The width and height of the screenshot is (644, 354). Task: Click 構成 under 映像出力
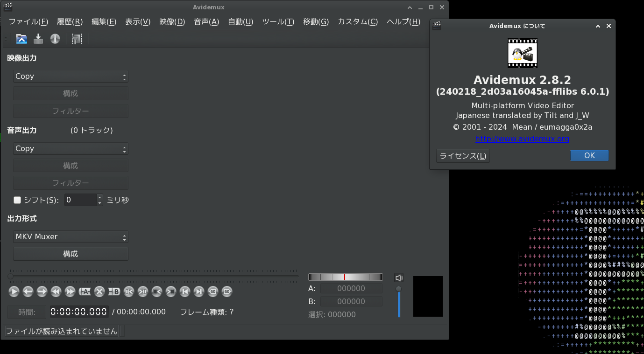71,94
